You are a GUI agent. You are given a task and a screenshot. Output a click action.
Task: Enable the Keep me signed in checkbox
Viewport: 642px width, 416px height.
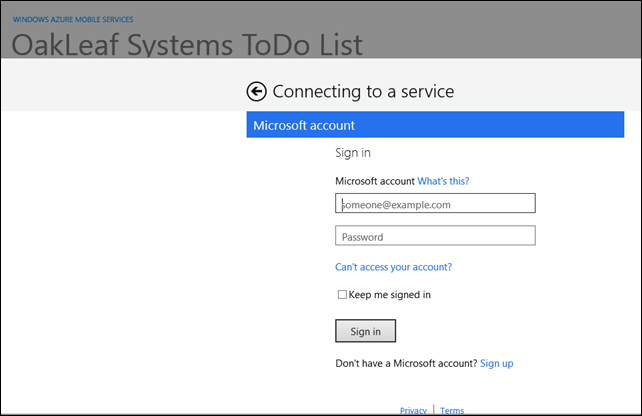point(341,295)
